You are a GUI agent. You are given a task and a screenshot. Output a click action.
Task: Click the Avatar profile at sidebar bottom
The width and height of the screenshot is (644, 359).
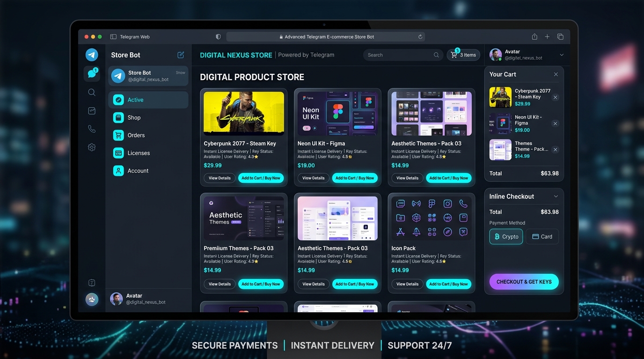[148, 299]
